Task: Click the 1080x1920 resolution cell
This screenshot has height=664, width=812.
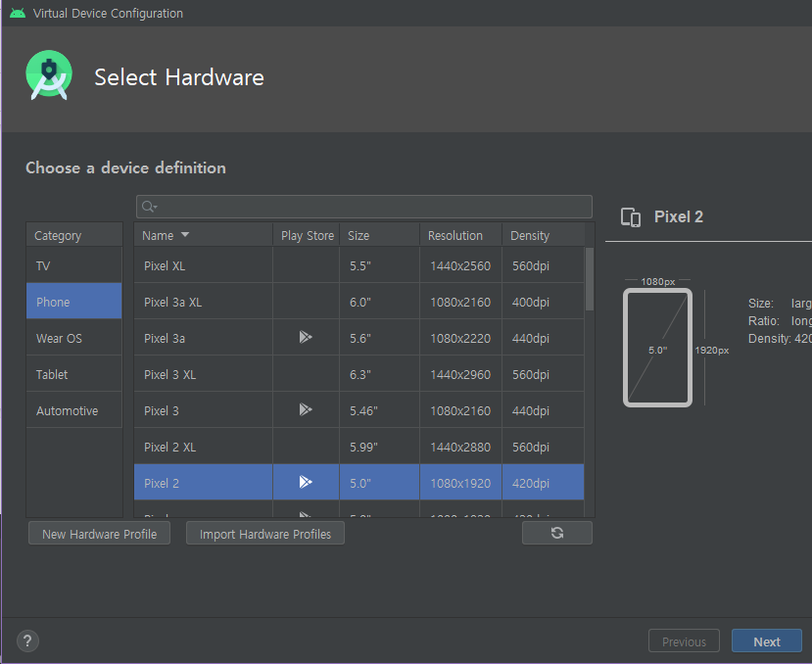Action: [x=460, y=483]
